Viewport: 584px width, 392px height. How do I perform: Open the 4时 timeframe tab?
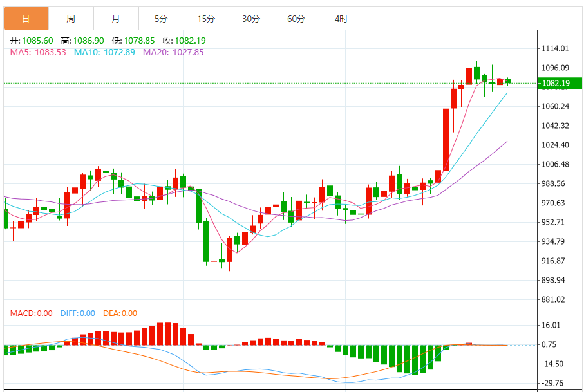coord(341,18)
